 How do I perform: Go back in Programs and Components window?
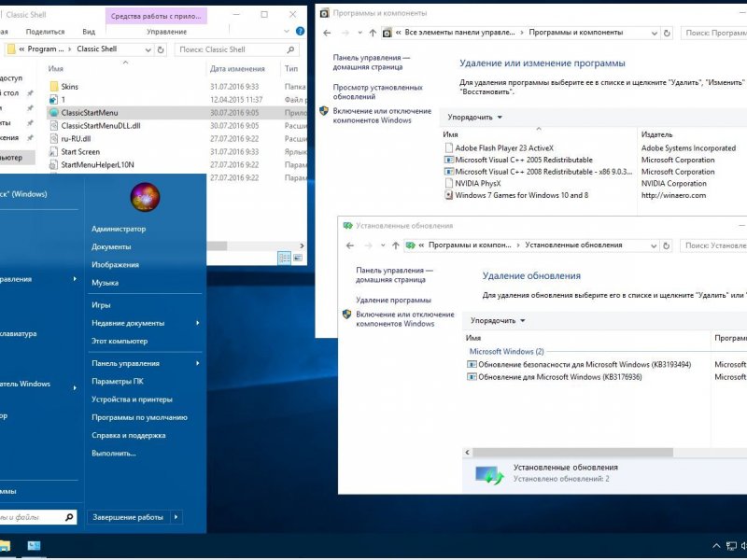coord(327,33)
